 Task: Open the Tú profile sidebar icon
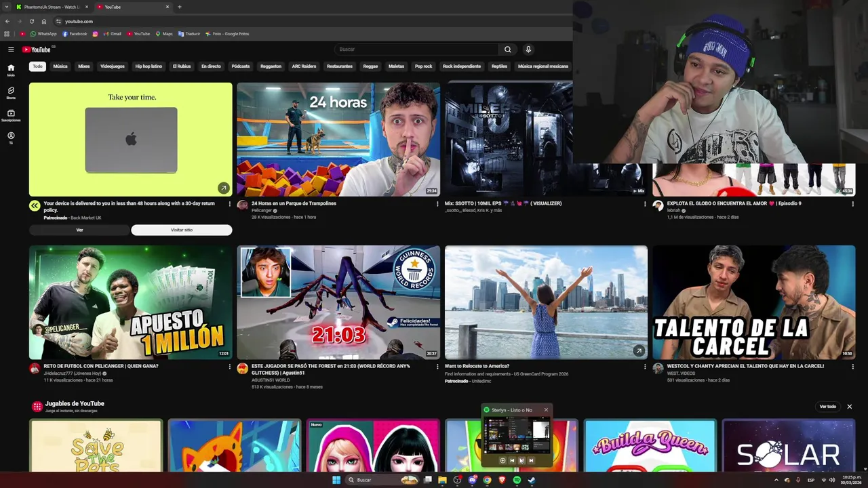[11, 138]
